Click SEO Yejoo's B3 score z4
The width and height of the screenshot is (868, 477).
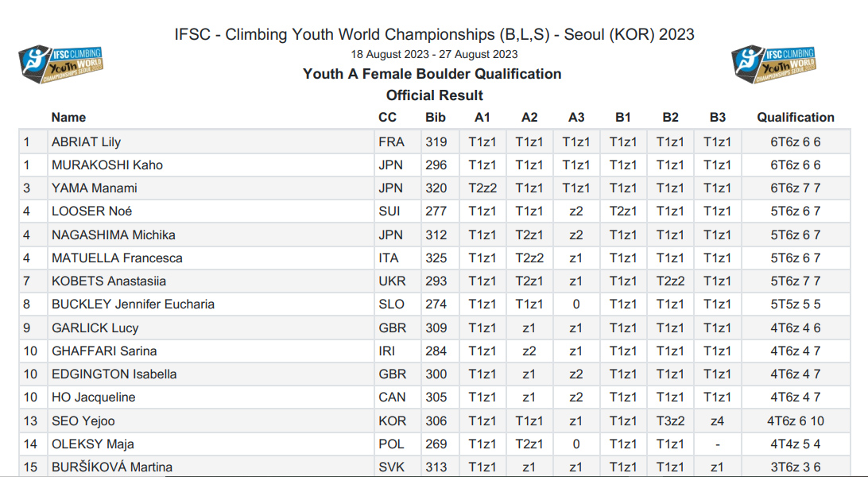[717, 421]
